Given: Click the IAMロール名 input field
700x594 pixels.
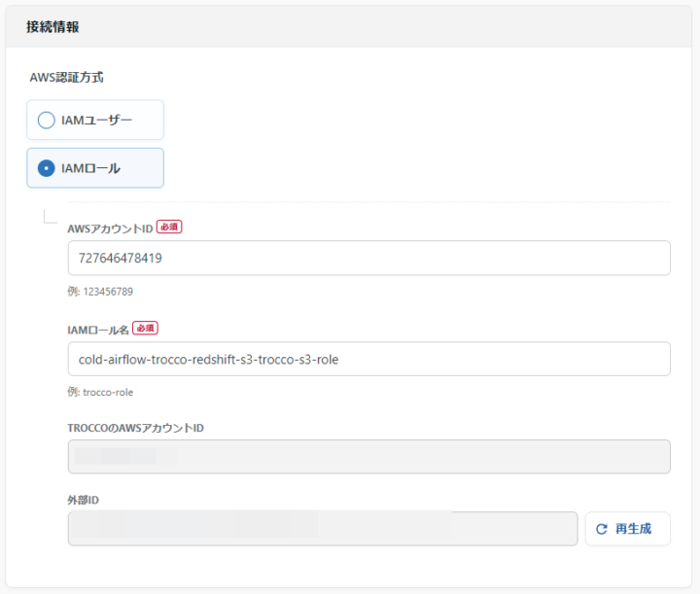Looking at the screenshot, I should click(368, 359).
